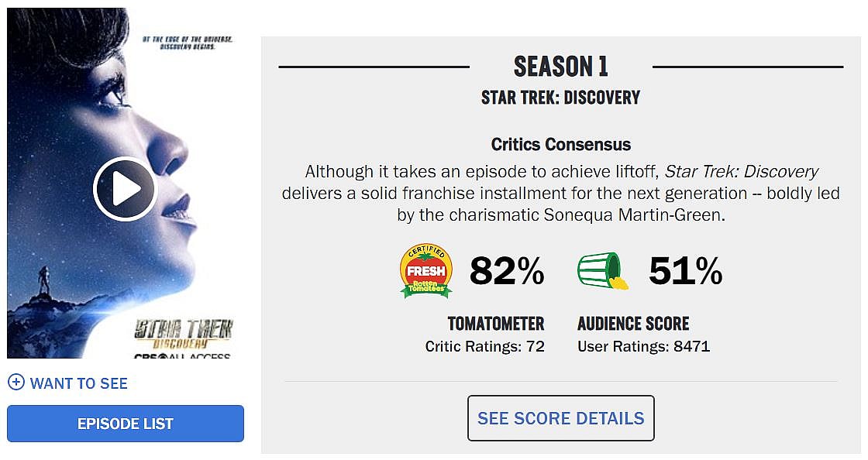Select the Tomatometer label
The image size is (868, 460).
click(496, 324)
